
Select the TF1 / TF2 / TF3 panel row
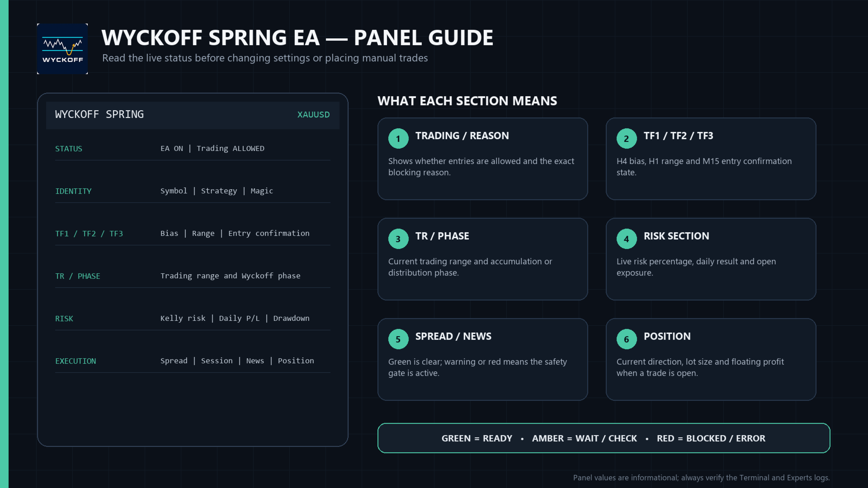click(x=193, y=234)
